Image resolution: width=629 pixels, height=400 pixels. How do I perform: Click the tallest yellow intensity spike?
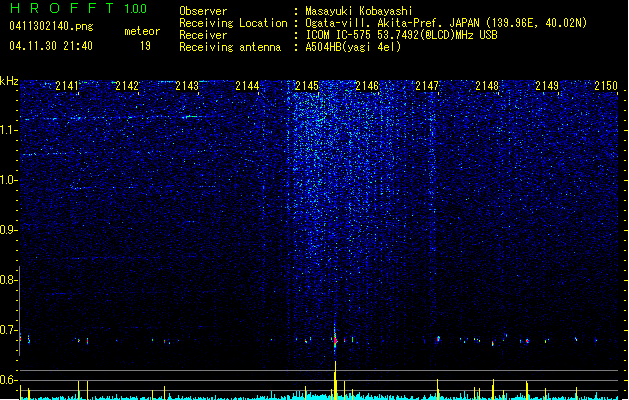click(335, 380)
